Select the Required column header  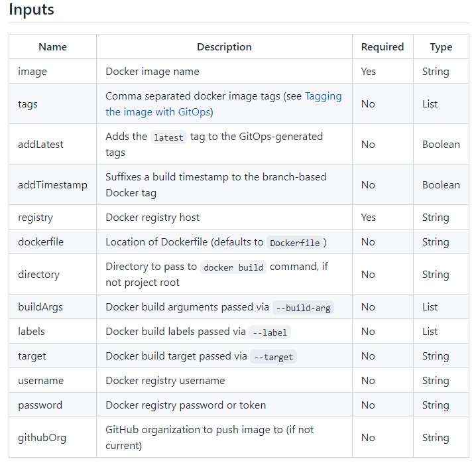point(383,47)
